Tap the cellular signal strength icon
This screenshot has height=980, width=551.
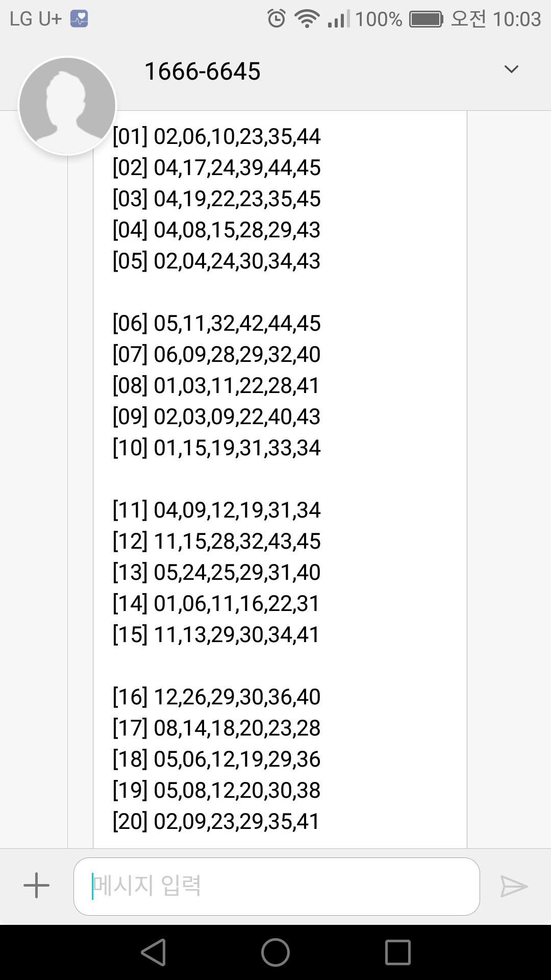click(x=339, y=19)
